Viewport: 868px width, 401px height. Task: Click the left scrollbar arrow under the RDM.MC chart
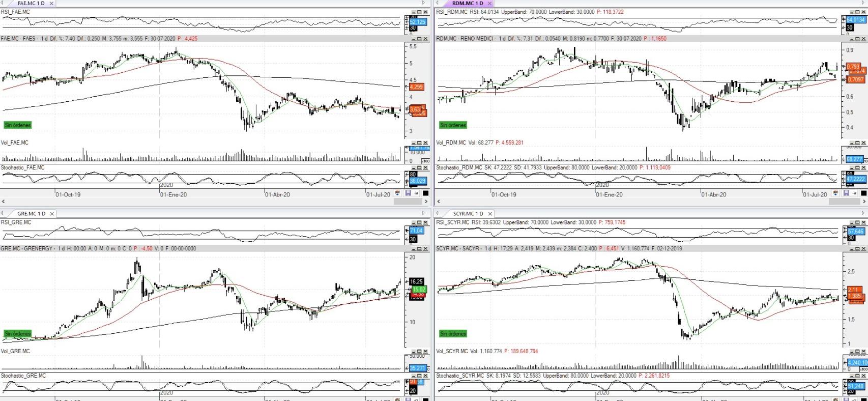(439, 202)
